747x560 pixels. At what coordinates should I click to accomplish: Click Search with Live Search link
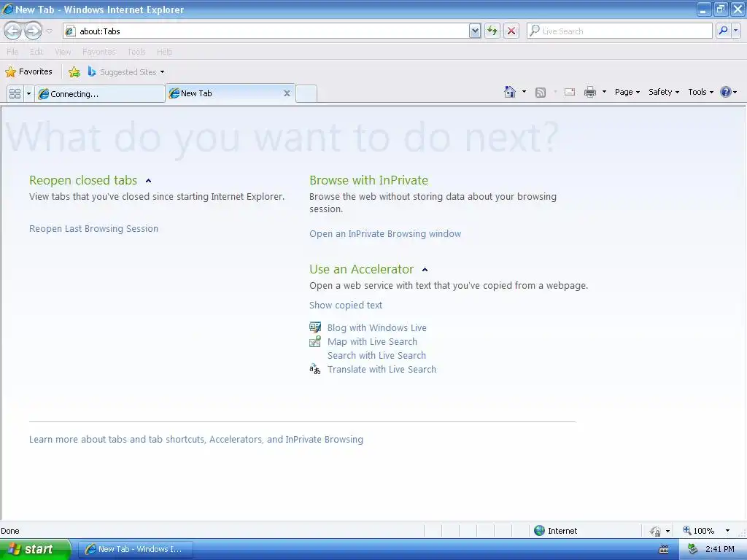pyautogui.click(x=376, y=355)
